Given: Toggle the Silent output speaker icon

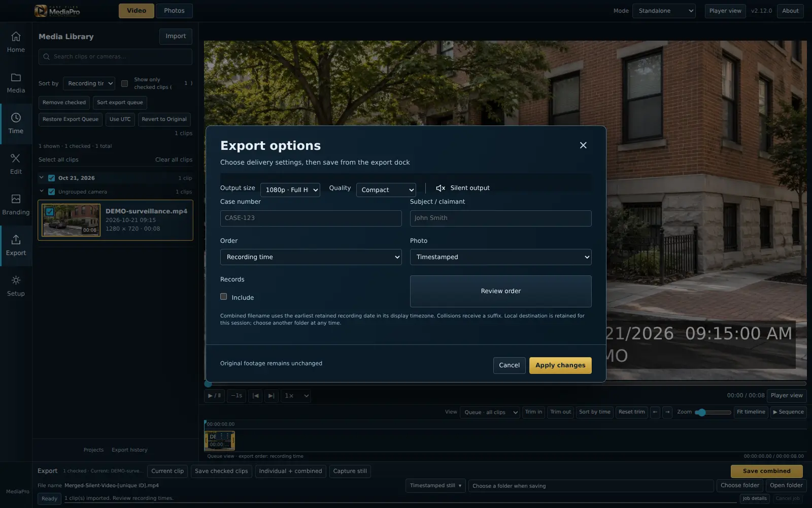Looking at the screenshot, I should coord(441,188).
